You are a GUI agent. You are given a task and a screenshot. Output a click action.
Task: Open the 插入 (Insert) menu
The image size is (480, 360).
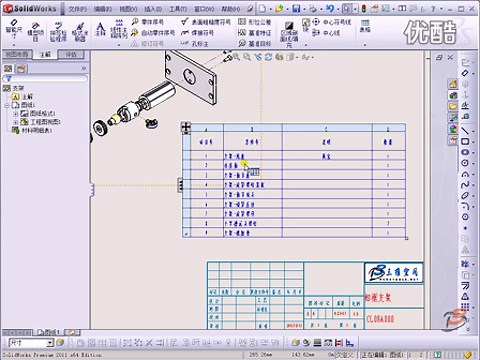point(153,9)
